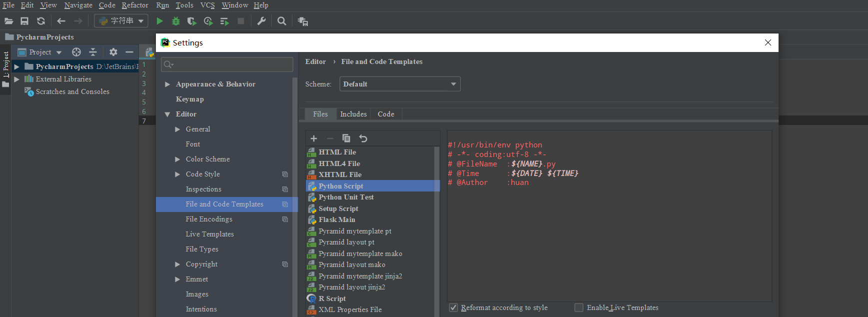
Task: Expand the Code Style node
Action: [177, 174]
